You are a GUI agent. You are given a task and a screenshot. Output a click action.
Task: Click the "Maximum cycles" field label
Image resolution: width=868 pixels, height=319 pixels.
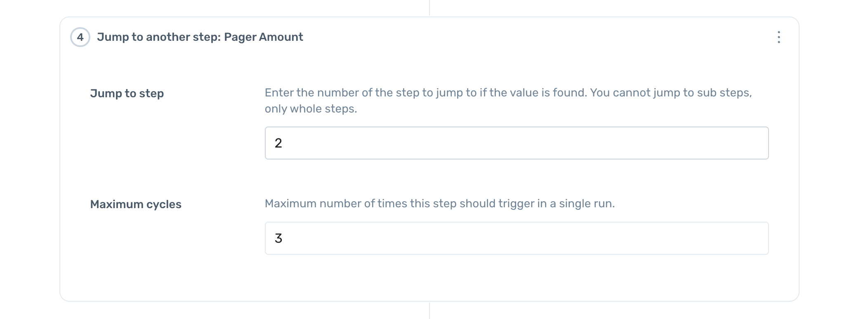point(136,204)
